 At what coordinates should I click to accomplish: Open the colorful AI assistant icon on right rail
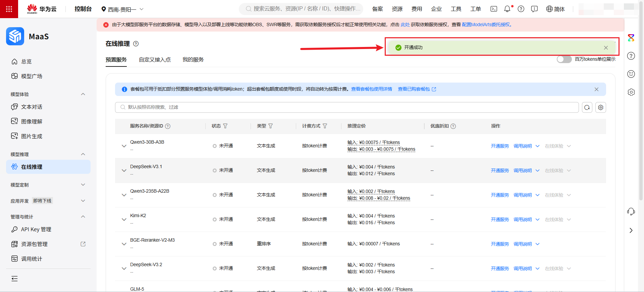[631, 38]
